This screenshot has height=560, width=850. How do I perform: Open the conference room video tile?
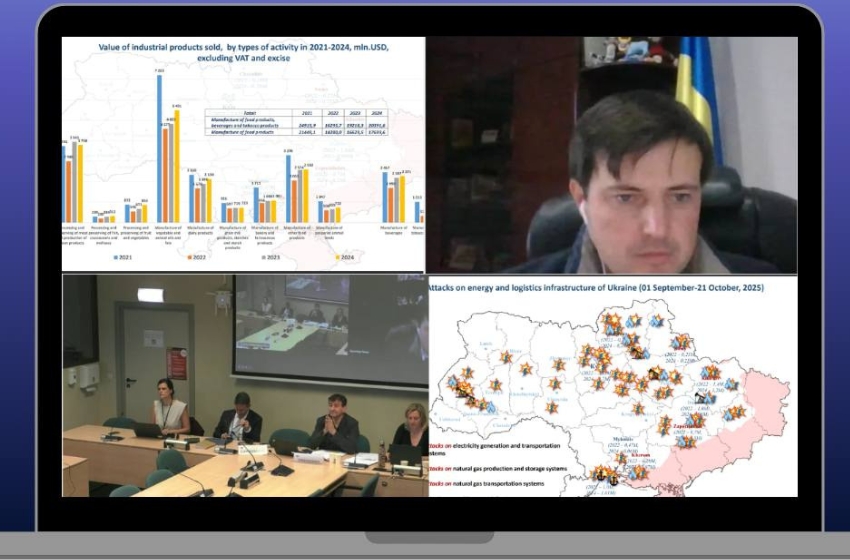click(245, 385)
